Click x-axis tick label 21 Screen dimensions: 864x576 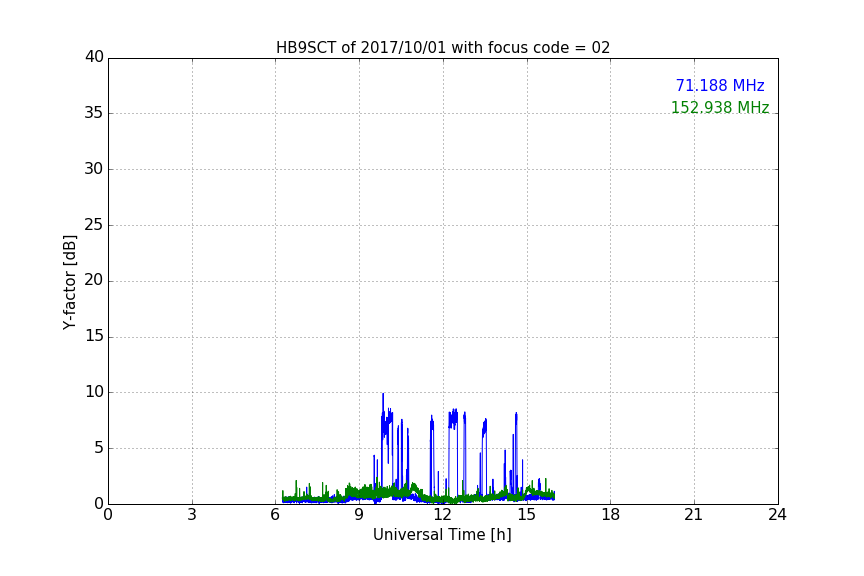(x=694, y=515)
